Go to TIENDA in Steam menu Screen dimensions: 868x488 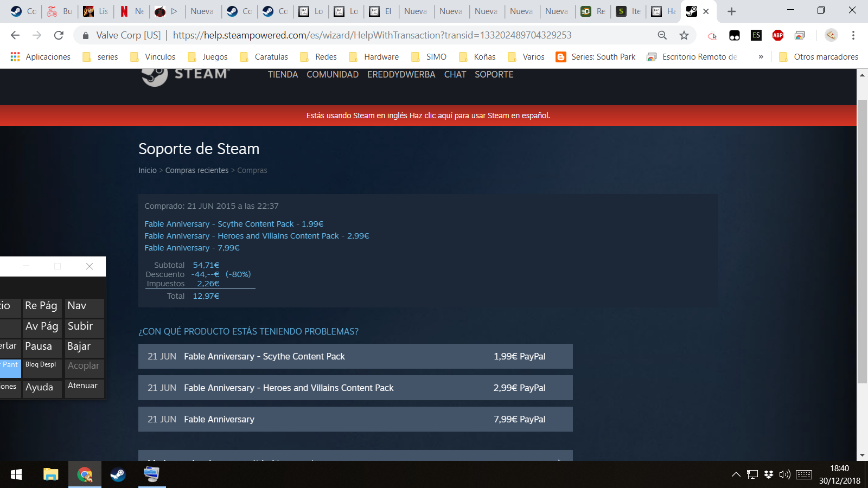283,75
